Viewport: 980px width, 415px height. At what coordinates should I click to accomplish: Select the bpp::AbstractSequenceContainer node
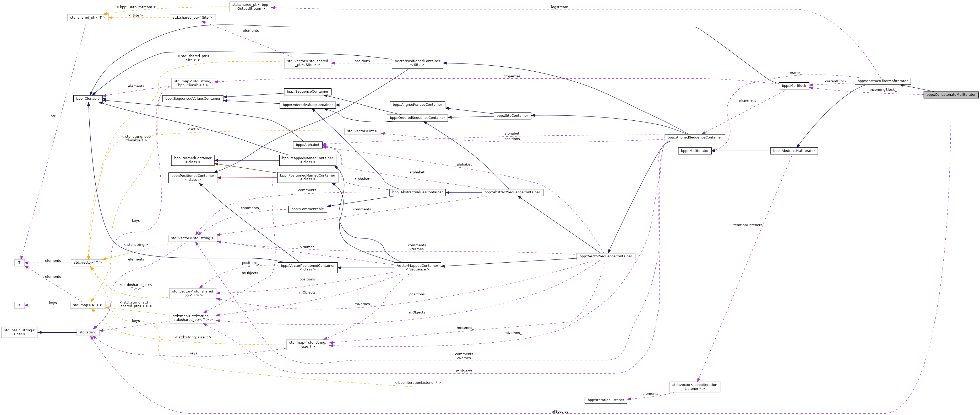512,192
